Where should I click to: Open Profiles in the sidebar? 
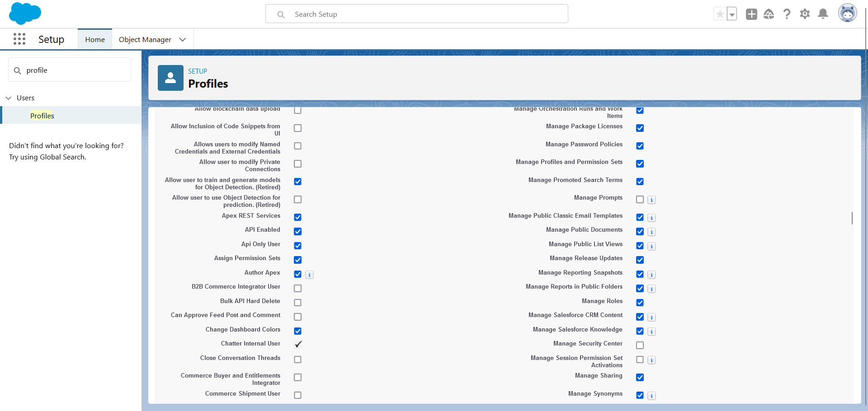pos(42,116)
